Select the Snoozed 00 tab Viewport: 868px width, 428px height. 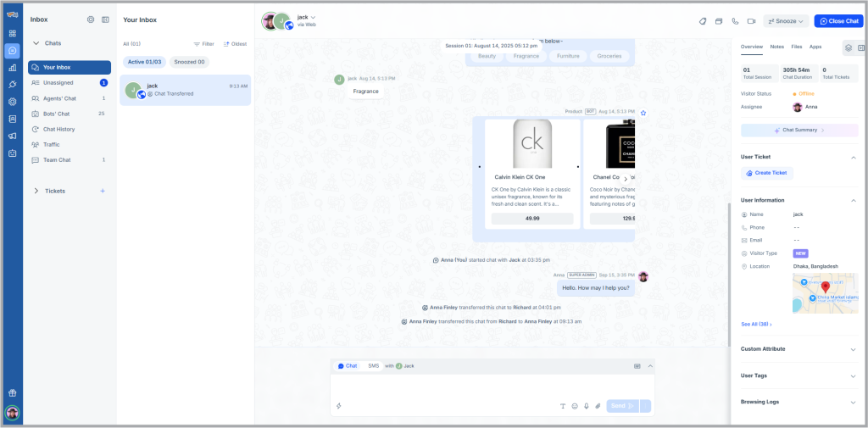pos(189,62)
